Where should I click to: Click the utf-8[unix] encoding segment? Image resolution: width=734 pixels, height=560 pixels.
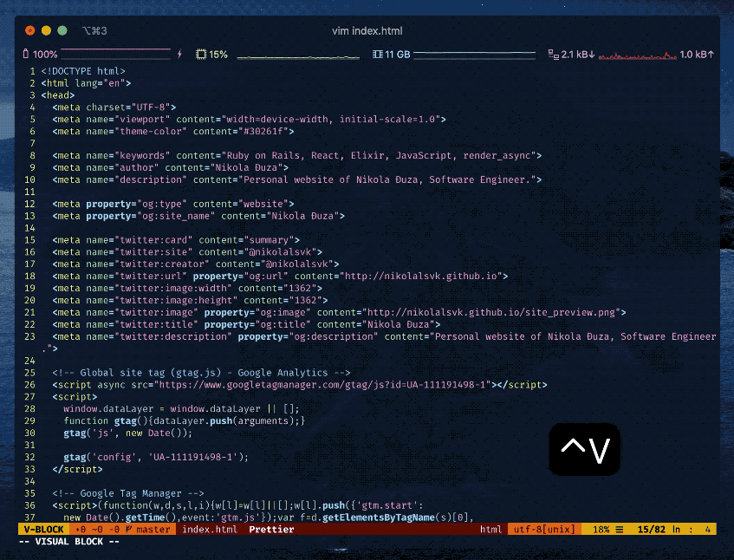tap(544, 529)
